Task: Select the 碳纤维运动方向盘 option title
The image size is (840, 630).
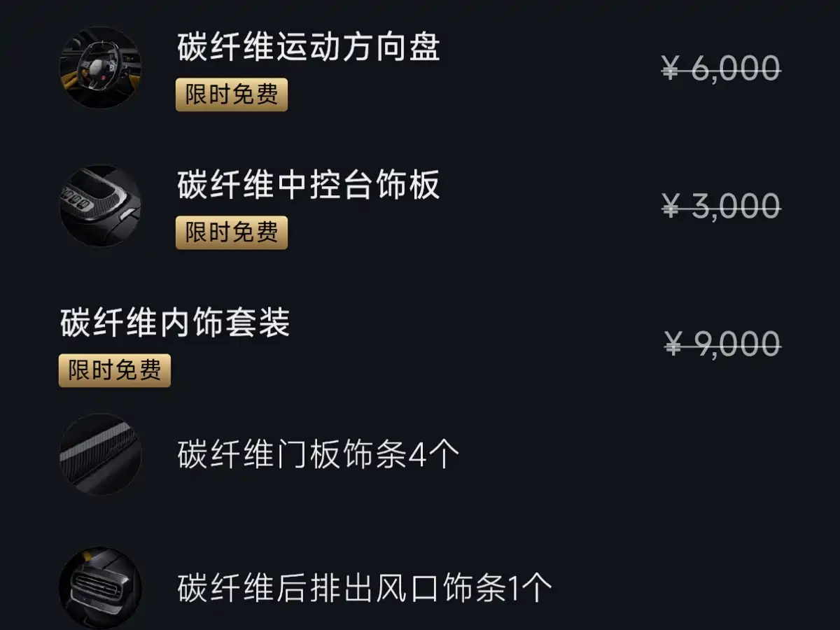Action: [x=309, y=48]
